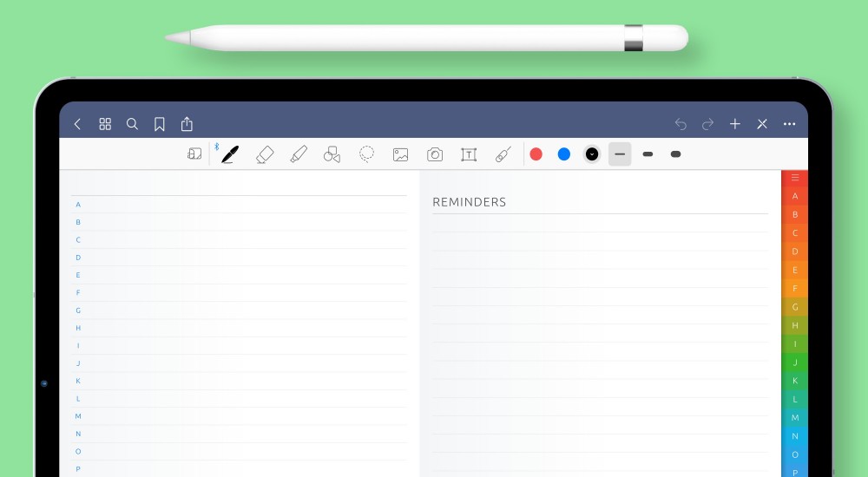Select the Image insert tool

click(400, 154)
